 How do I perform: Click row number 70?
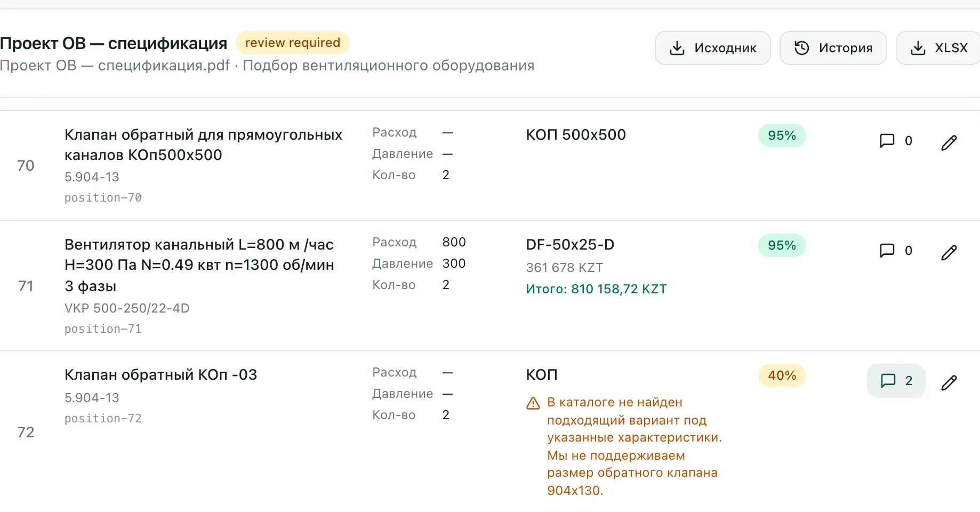(x=26, y=165)
